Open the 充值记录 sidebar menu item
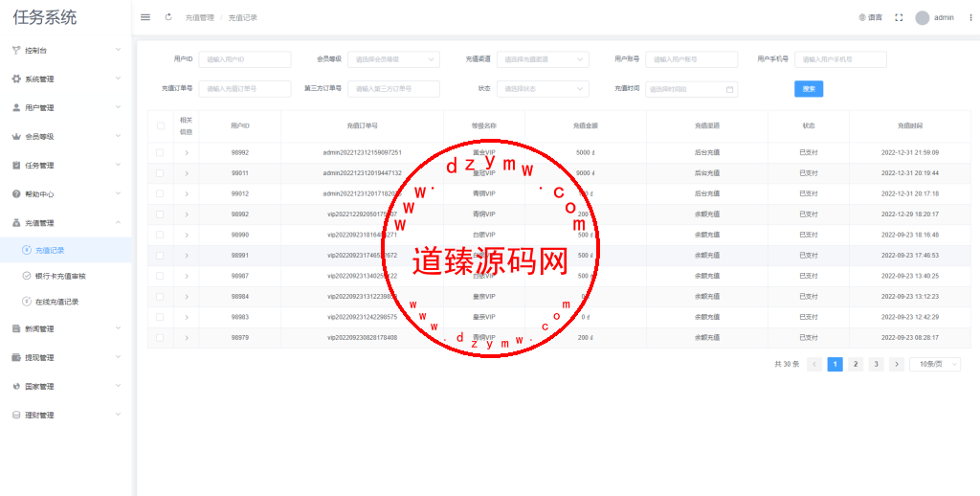This screenshot has width=980, height=496. (66, 250)
